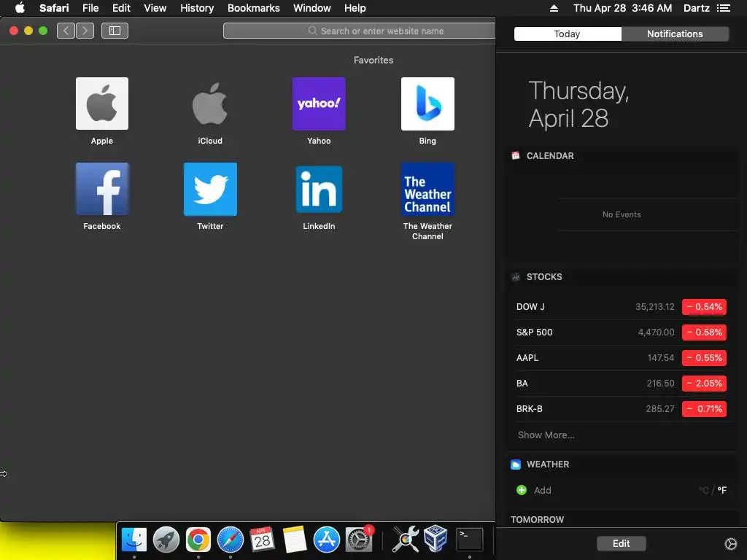The image size is (747, 560).
Task: Open the Facebook favorite tile
Action: point(102,189)
